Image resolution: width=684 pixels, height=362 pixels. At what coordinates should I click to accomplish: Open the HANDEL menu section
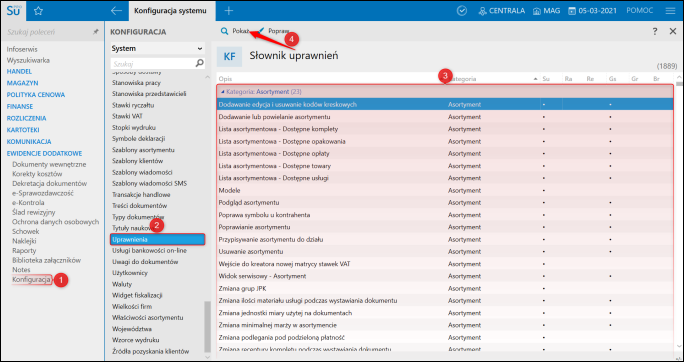(x=19, y=72)
